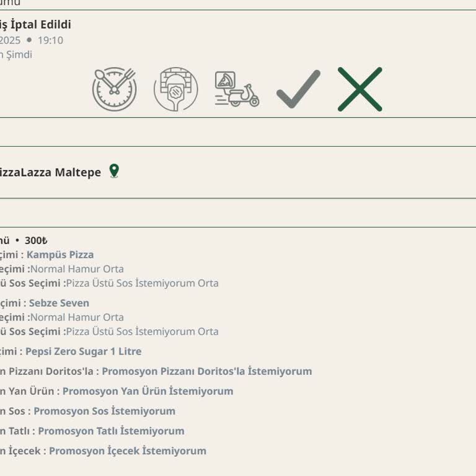476x476 pixels.
Task: Click Promosyon Yan Ürün İstemiyorum option
Action: tap(148, 391)
